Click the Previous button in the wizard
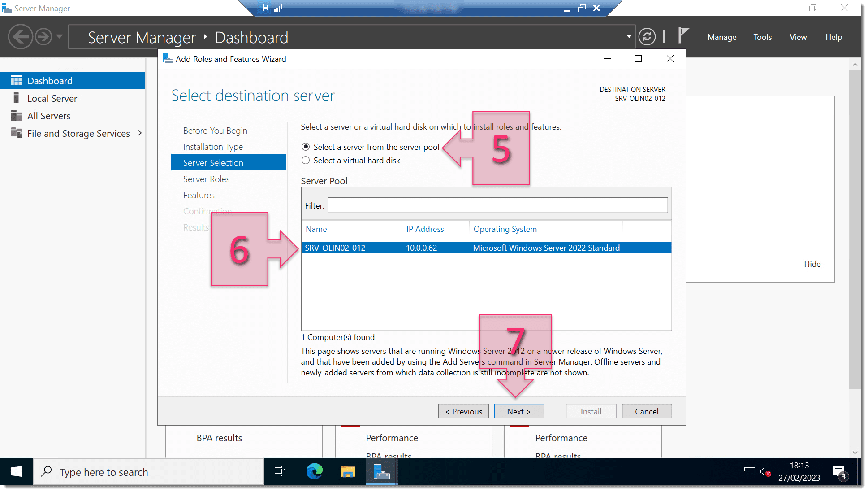The height and width of the screenshot is (492, 868). (463, 411)
